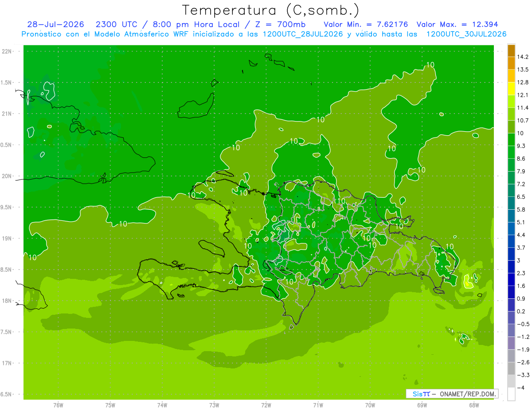Click the '6.5N' latitude label
Image resolution: width=532 pixels, height=411 pixels.
tap(7, 395)
